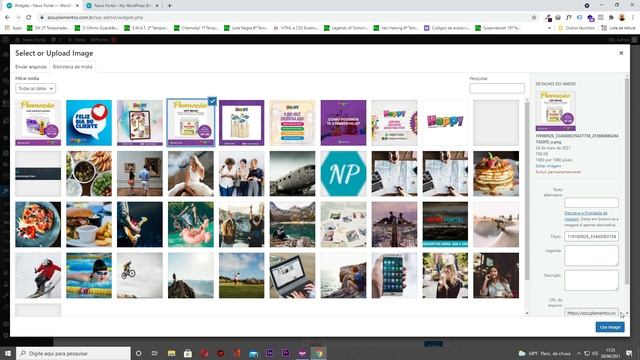Click the Descrição text area

[x=591, y=280]
